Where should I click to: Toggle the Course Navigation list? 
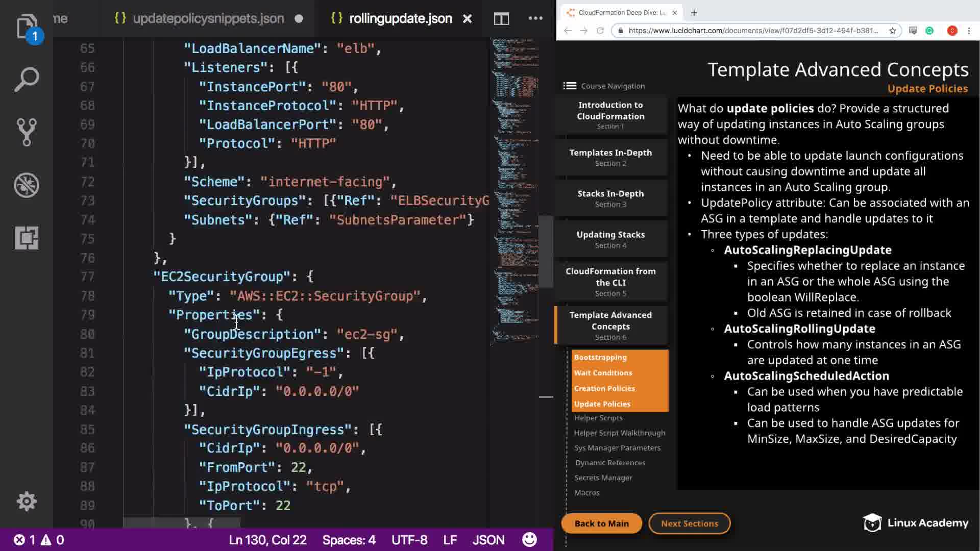pos(570,86)
